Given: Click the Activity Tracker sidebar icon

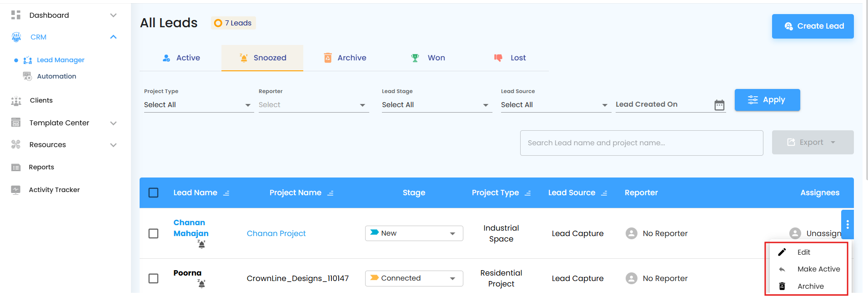Looking at the screenshot, I should point(16,190).
